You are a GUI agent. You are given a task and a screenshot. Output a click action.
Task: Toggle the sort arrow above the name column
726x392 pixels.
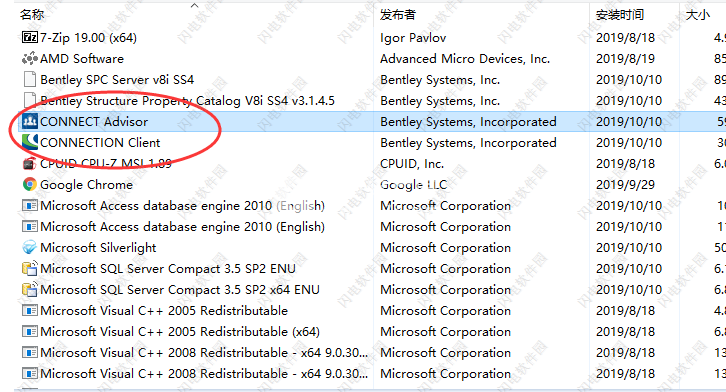(194, 6)
